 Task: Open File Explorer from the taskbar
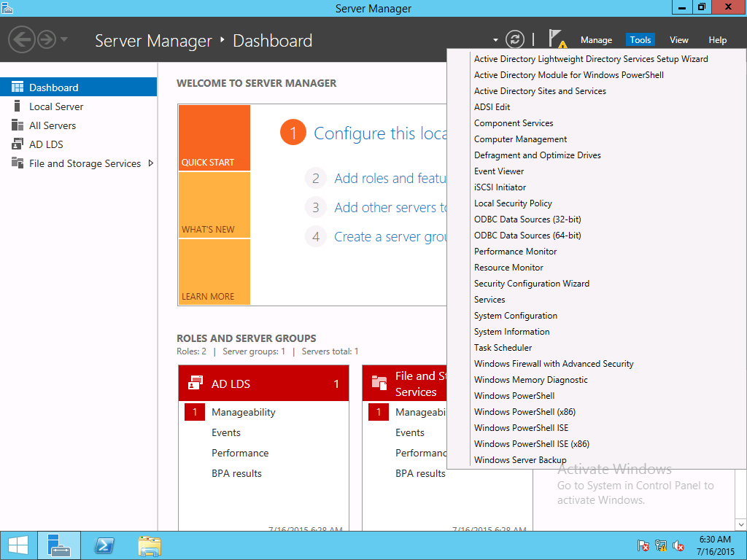click(x=150, y=545)
